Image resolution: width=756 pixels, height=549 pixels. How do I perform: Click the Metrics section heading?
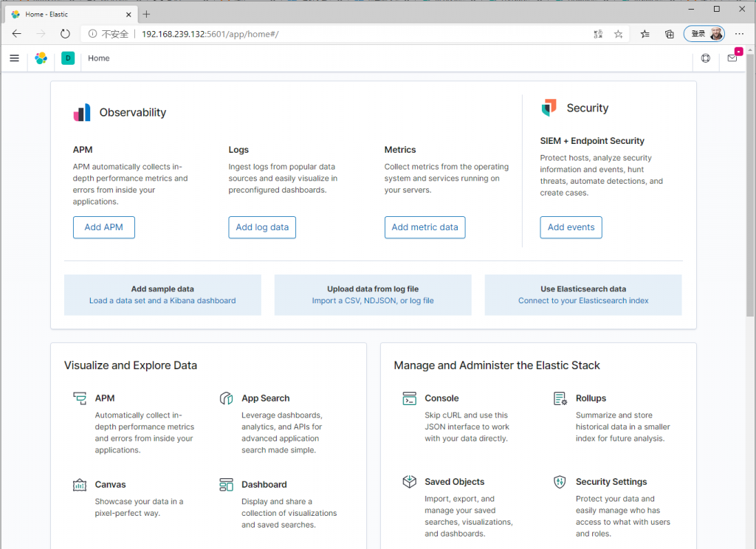[400, 150]
